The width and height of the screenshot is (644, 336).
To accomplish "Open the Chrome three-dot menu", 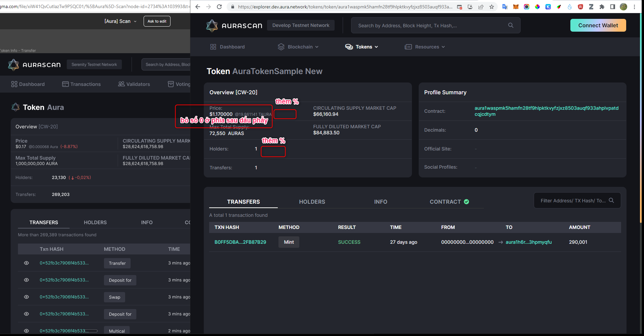I will click(x=634, y=7).
